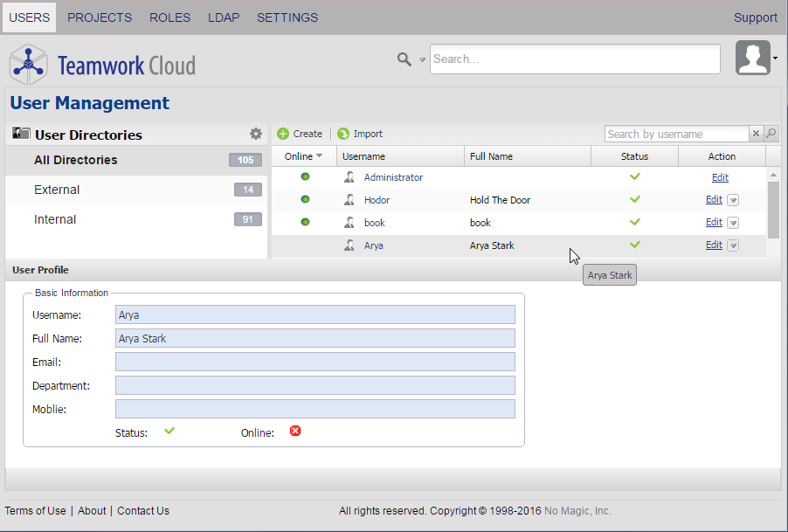This screenshot has width=788, height=532.
Task: Click the Department field
Action: [x=315, y=385]
